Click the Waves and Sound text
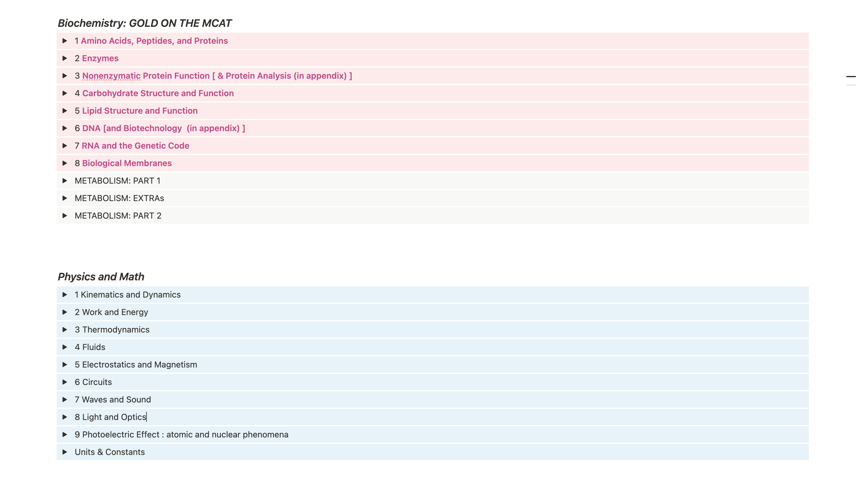The height and width of the screenshot is (489, 868). click(116, 400)
